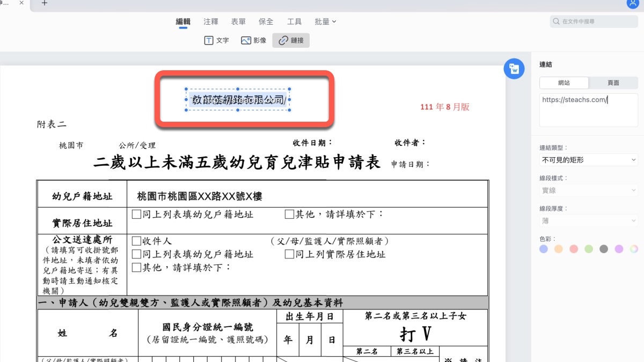Image resolution: width=644 pixels, height=362 pixels.
Task: Click the https://steachs.com/ URL input box
Action: click(589, 109)
